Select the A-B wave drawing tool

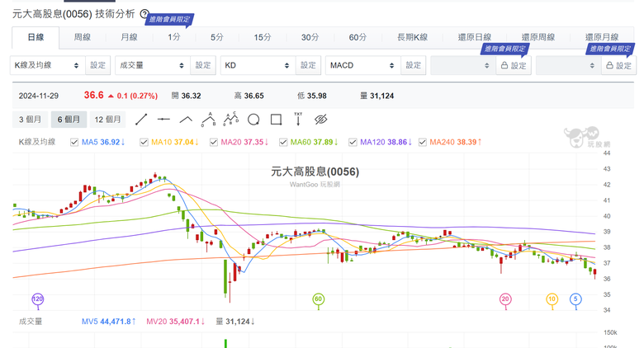point(208,120)
